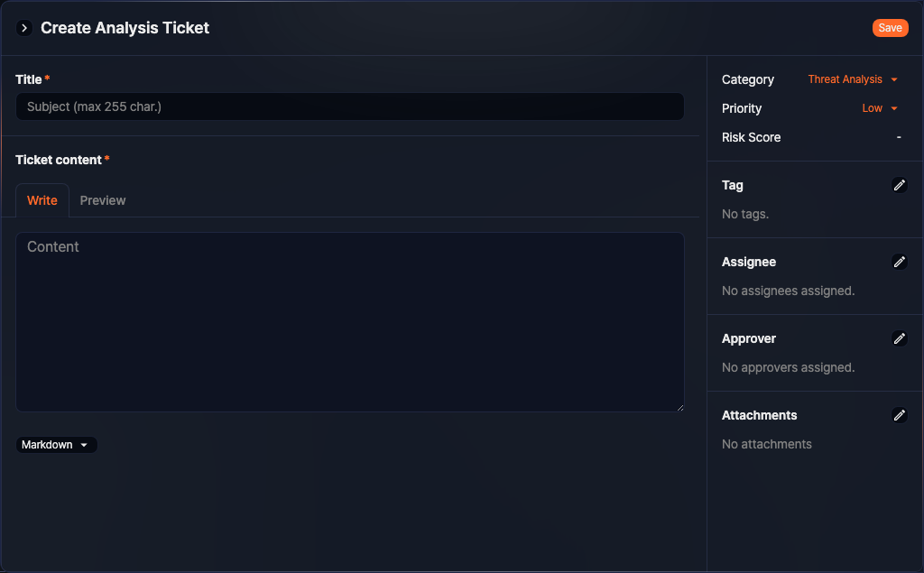This screenshot has height=573, width=924.
Task: Click the circular chevron beside Create Analysis Ticket
Action: coord(23,28)
